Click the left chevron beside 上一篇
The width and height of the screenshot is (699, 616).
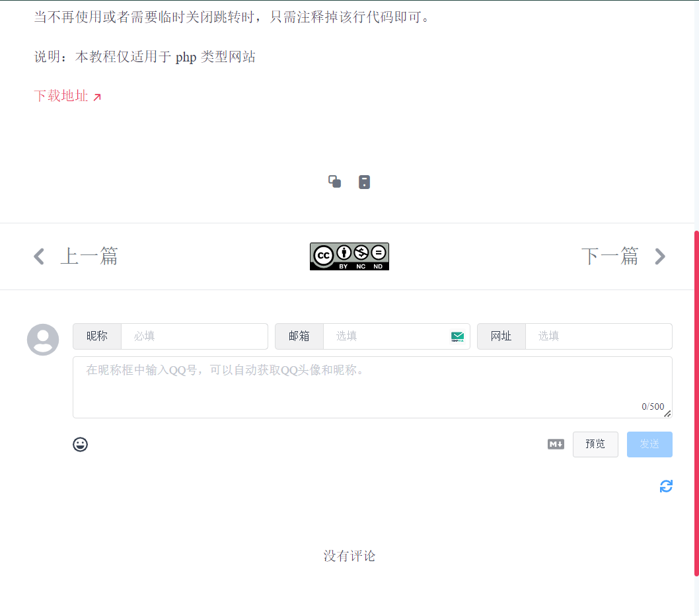(38, 256)
